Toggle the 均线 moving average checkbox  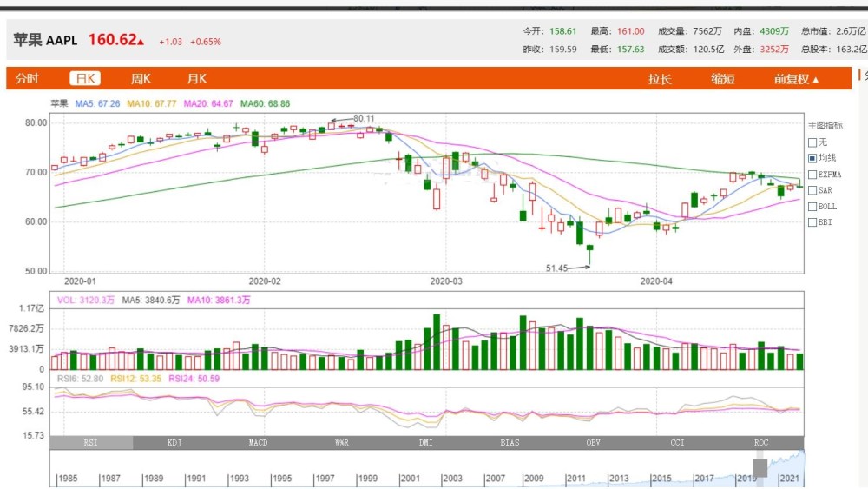point(812,158)
